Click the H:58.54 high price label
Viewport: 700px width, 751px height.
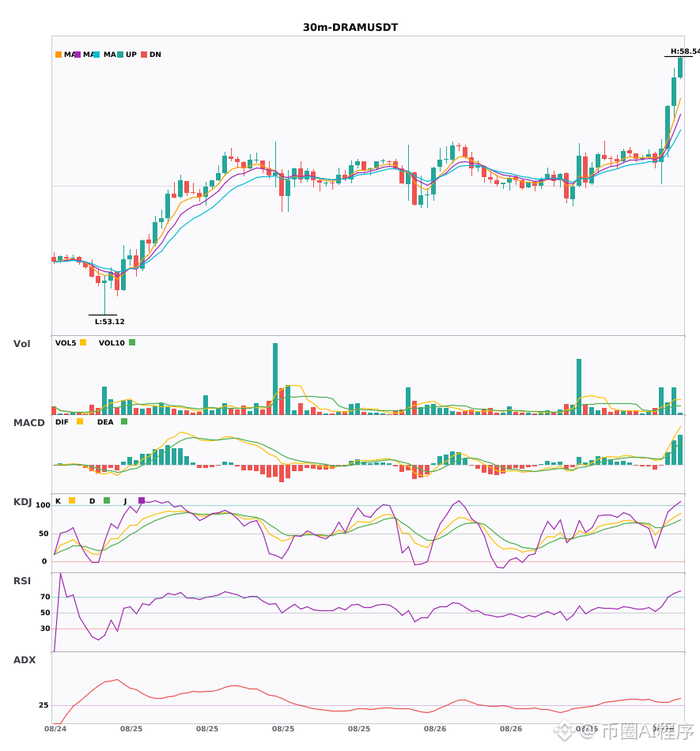pyautogui.click(x=685, y=51)
